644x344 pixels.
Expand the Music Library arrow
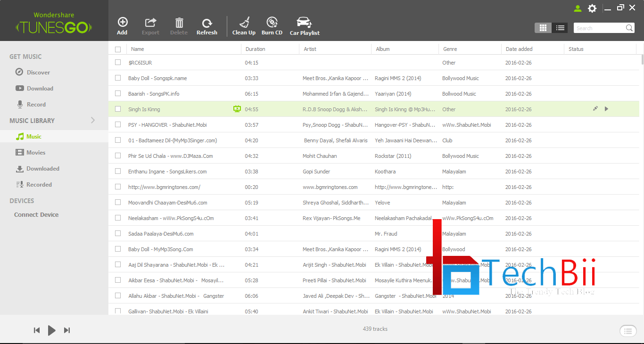(x=93, y=120)
